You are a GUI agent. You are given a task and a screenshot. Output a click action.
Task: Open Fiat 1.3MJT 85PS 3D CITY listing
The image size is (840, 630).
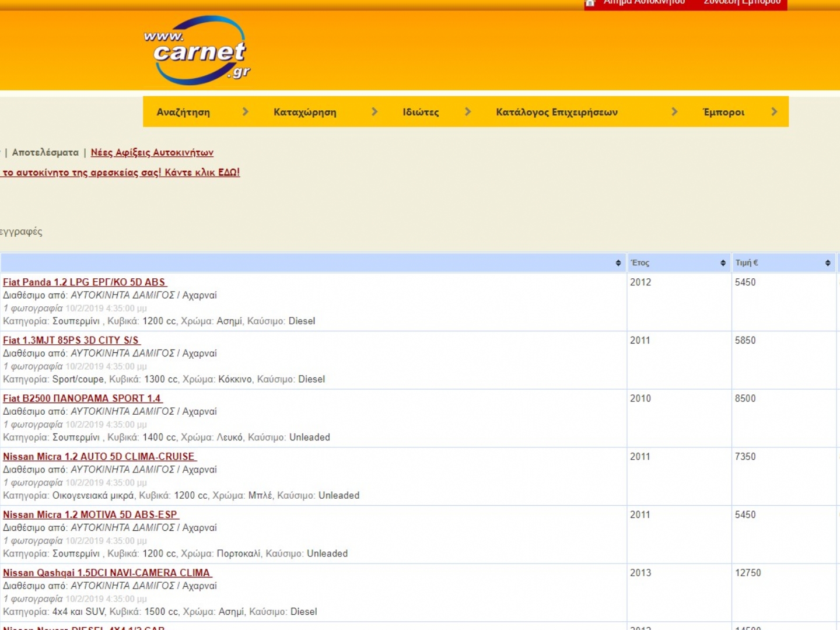pyautogui.click(x=72, y=340)
